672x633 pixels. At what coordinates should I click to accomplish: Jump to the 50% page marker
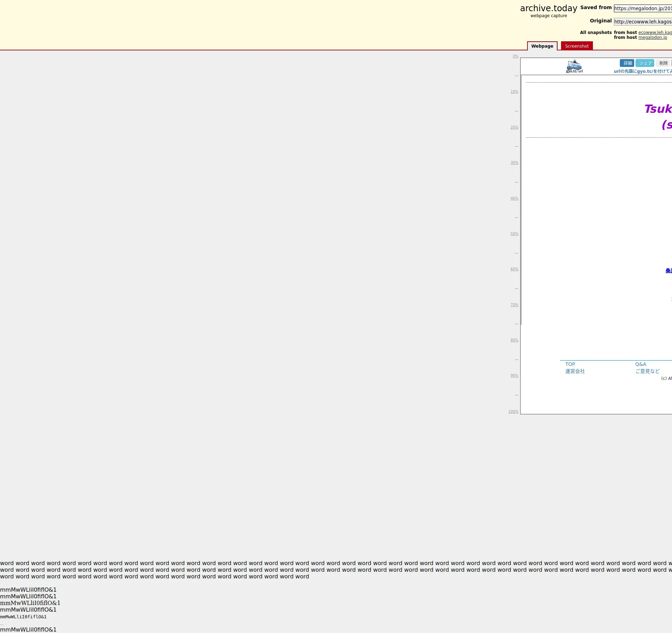pos(514,234)
